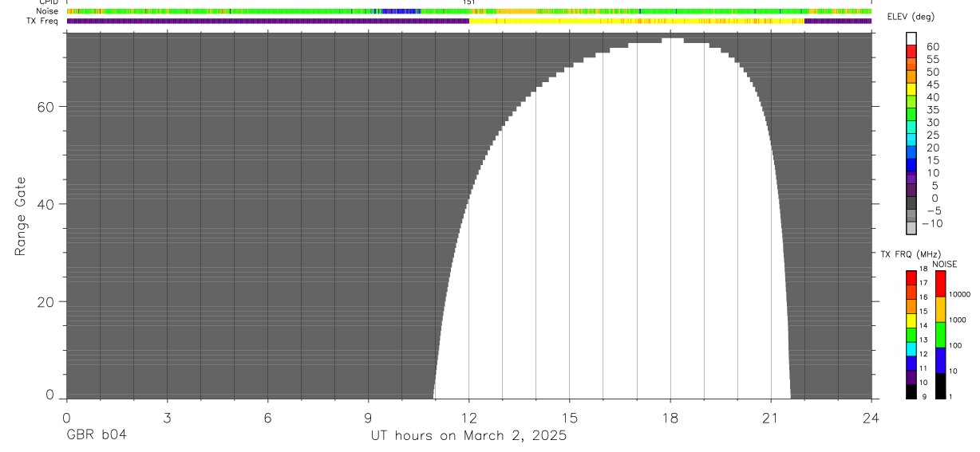This screenshot has height=452, width=980.
Task: Click the '151' CPID value at top
Action: click(x=469, y=3)
